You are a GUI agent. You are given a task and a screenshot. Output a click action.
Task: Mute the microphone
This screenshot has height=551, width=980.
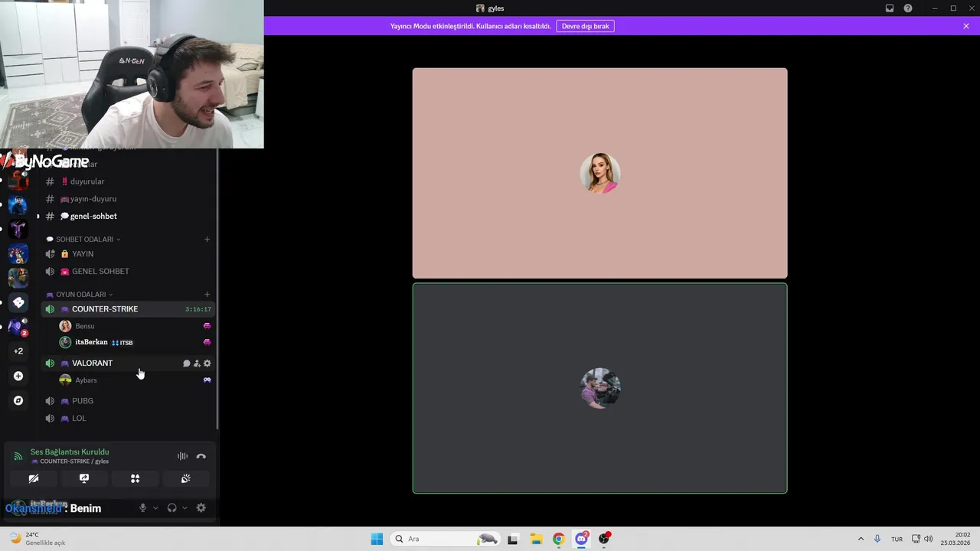tap(142, 508)
